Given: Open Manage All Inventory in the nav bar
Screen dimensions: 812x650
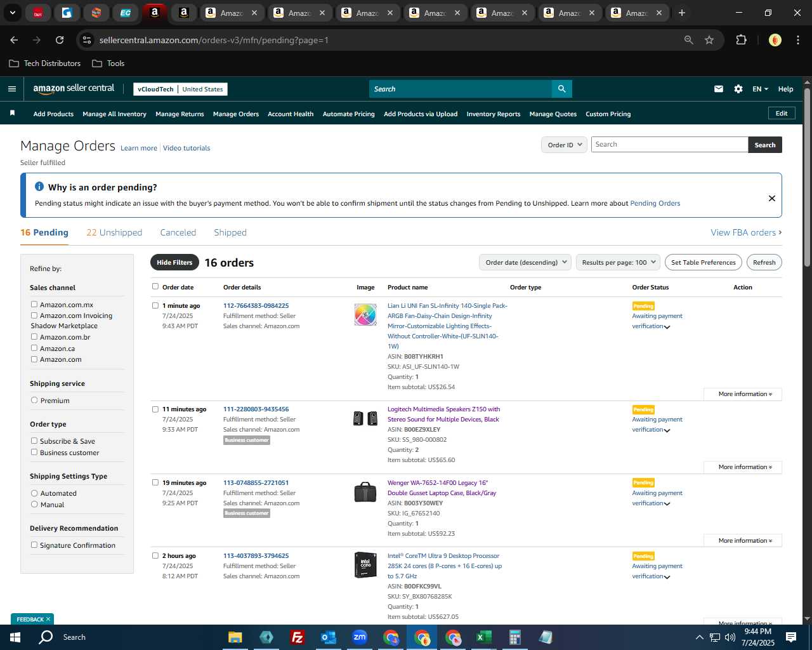Looking at the screenshot, I should coord(114,114).
